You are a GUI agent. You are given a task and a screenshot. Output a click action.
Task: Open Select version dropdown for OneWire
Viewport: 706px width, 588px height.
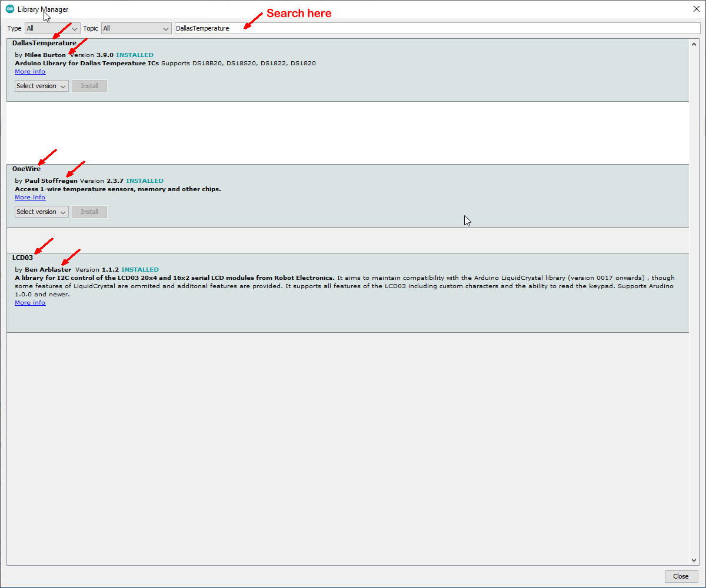pos(42,212)
